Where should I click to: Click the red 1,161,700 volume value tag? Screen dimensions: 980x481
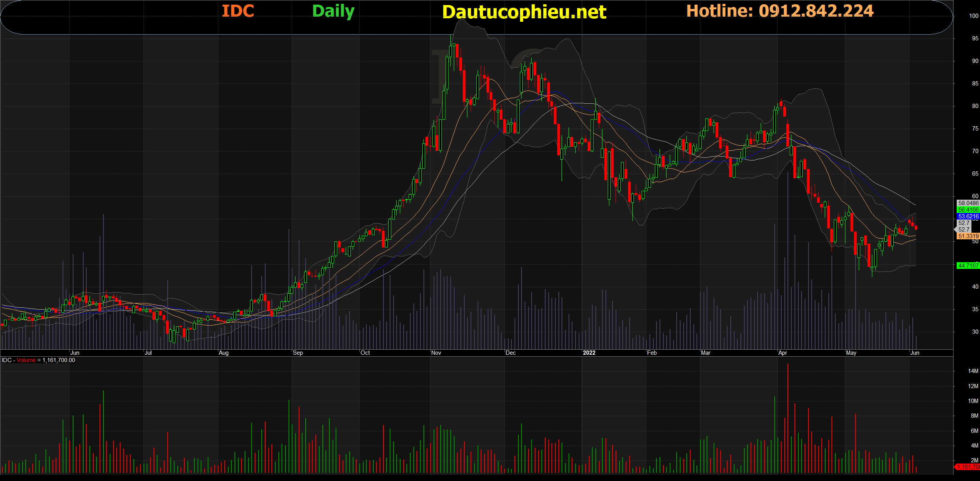point(968,467)
